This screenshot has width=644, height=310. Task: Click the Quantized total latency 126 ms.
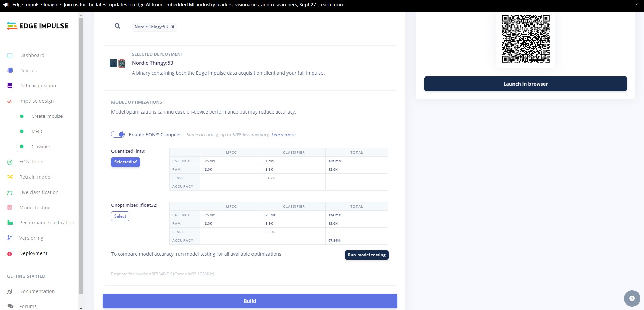coord(335,161)
